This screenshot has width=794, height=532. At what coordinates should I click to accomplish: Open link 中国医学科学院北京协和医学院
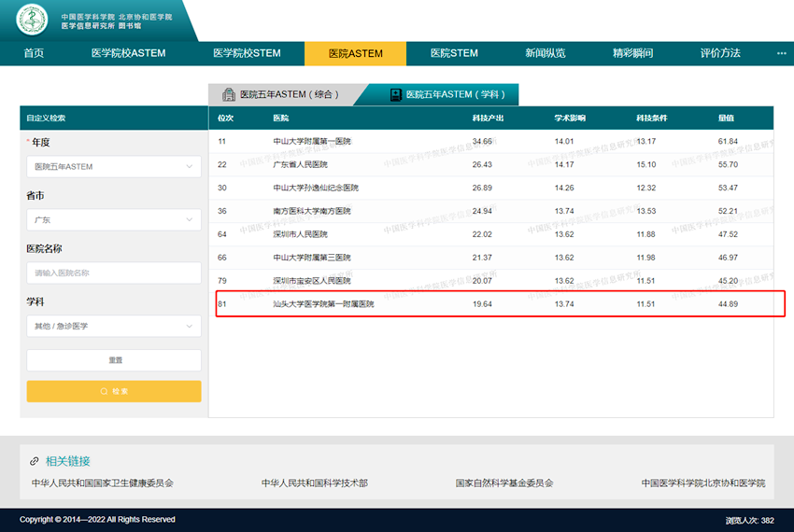(x=703, y=483)
